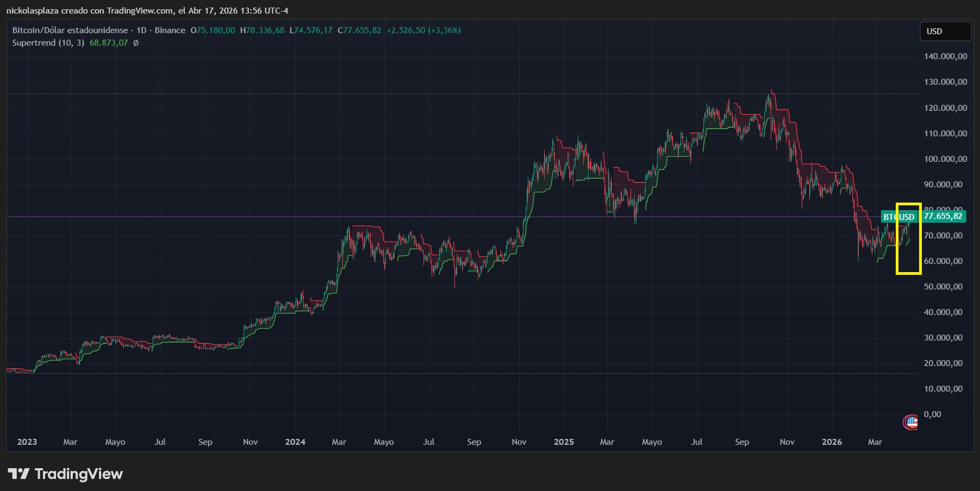The image size is (980, 491).
Task: Click the Bitcoin/Dólar estadounidense symbol title
Action: click(70, 30)
